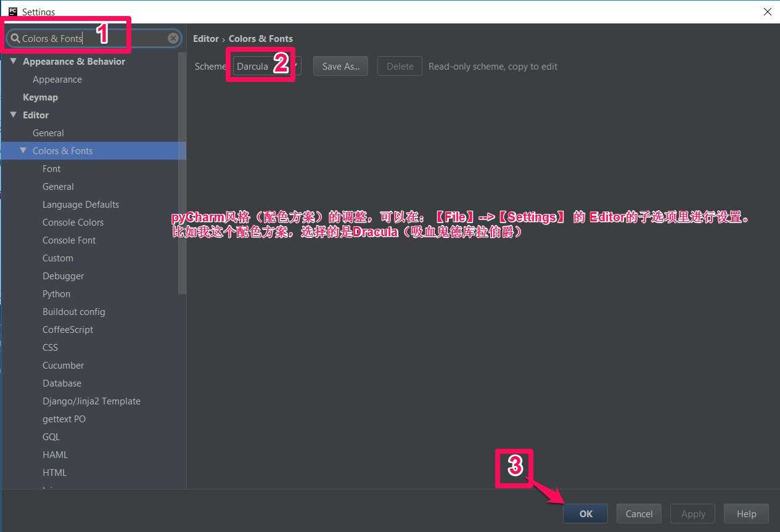
Task: Click the Save As... button
Action: click(x=340, y=67)
